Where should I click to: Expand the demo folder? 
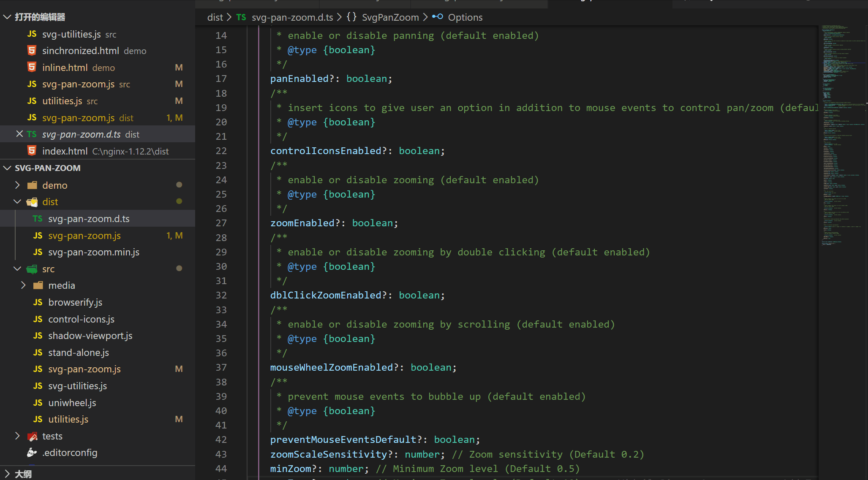17,185
